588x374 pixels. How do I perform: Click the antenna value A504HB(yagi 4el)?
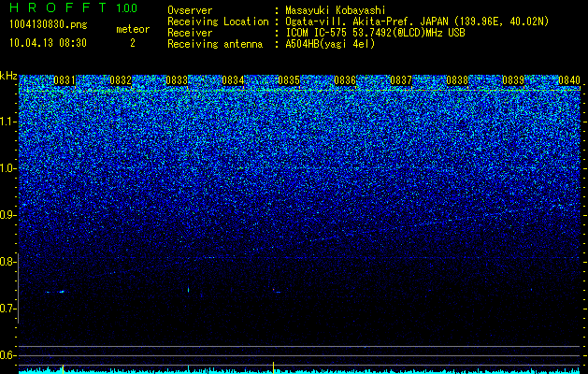point(330,44)
